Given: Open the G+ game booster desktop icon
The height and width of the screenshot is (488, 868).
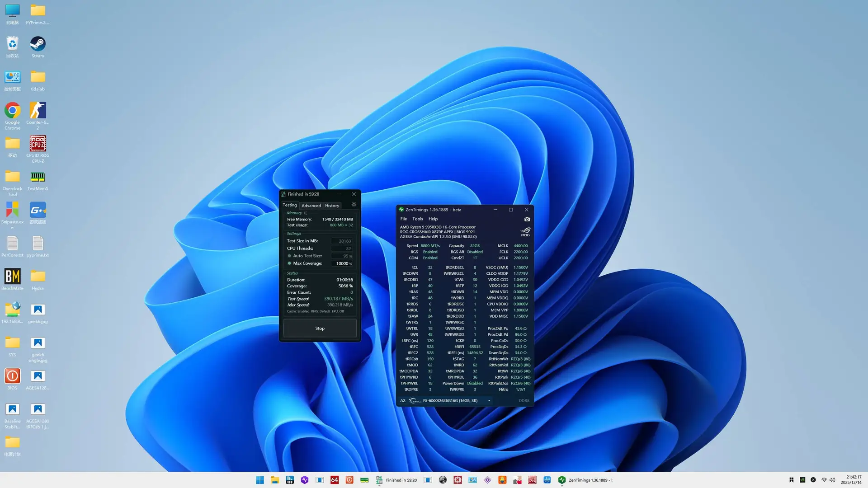Looking at the screenshot, I should point(38,213).
